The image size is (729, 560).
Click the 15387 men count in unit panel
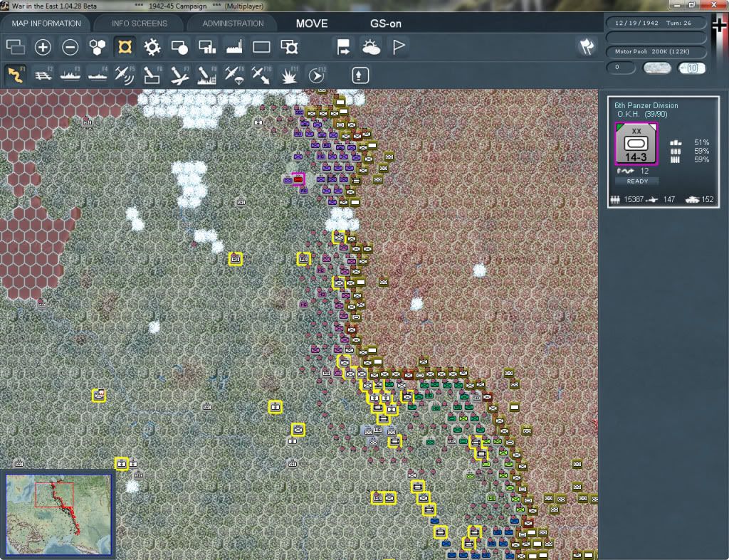click(633, 199)
